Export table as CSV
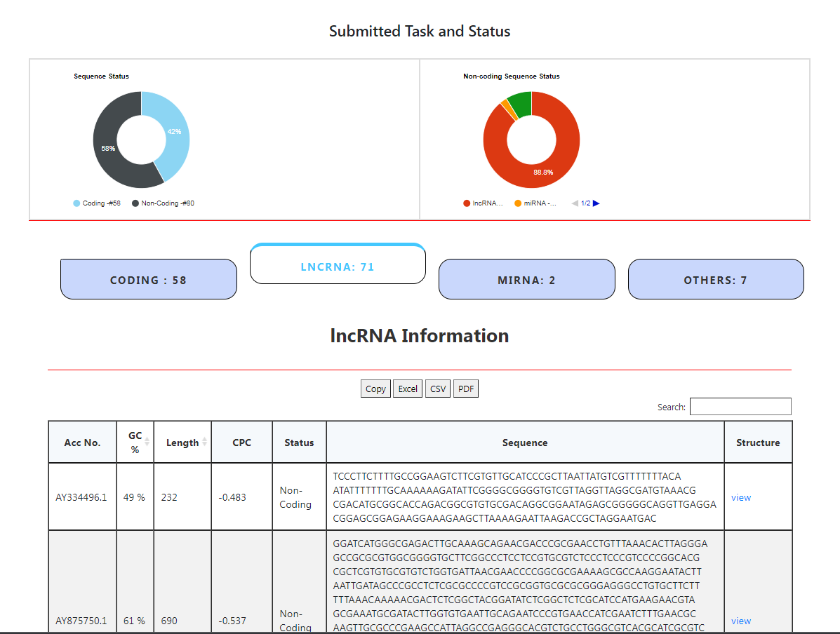Image resolution: width=840 pixels, height=634 pixels. tap(438, 389)
